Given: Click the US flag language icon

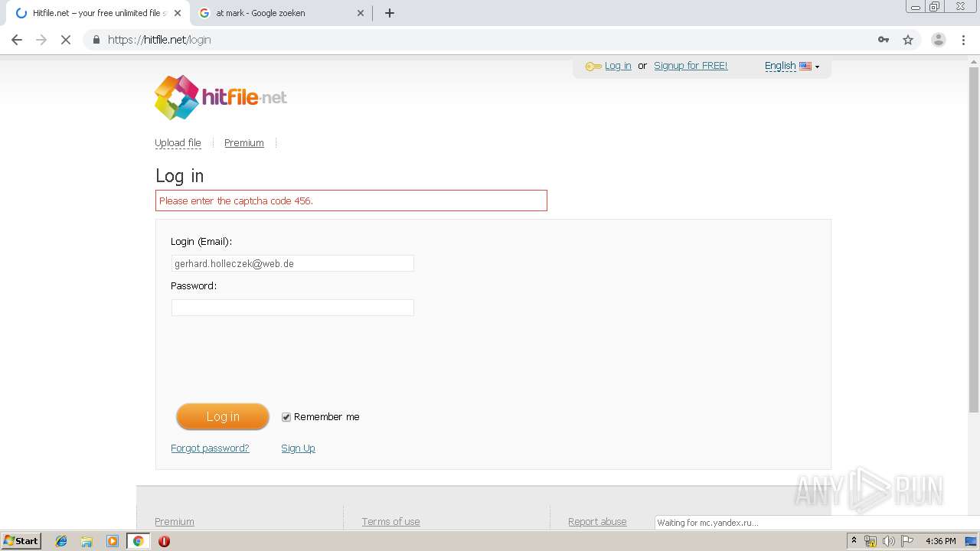Looking at the screenshot, I should click(x=805, y=67).
